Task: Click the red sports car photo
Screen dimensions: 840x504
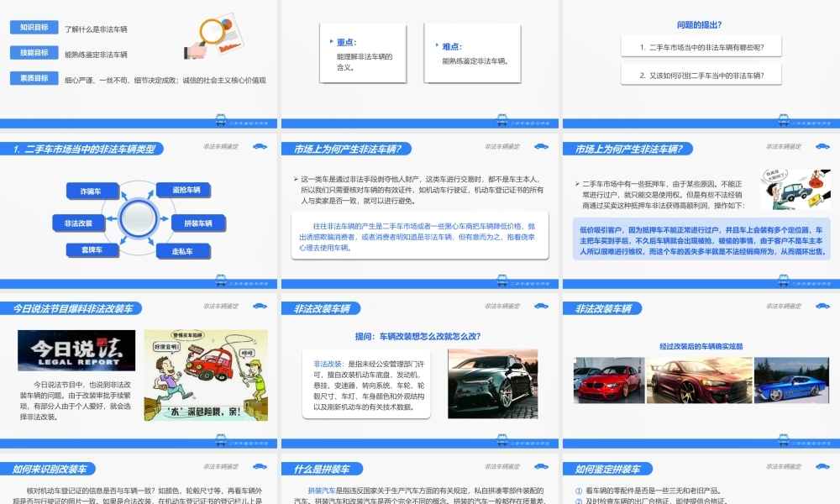Action: [609, 379]
